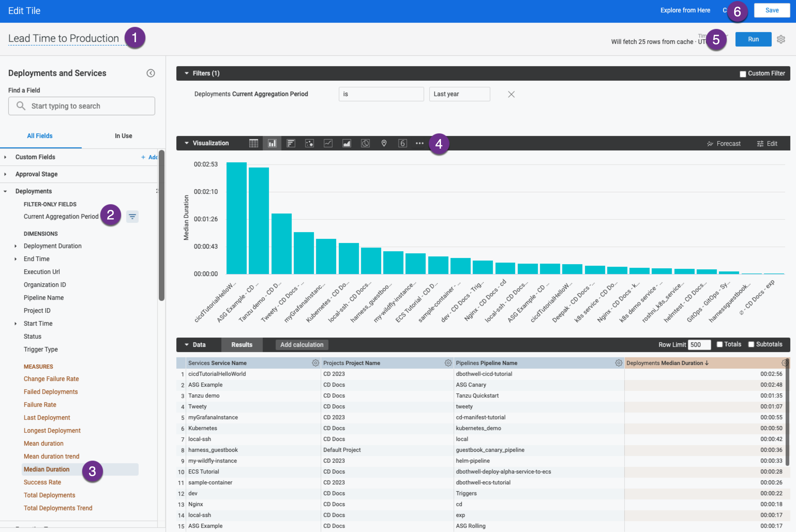Image resolution: width=796 pixels, height=532 pixels.
Task: Select the column chart visualization icon
Action: (272, 143)
